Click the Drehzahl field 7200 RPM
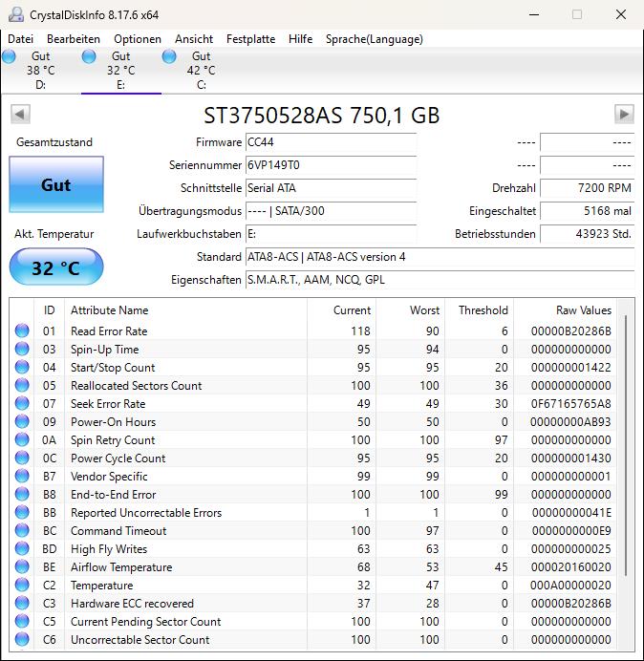Viewport: 644px width, 661px height. tap(587, 188)
